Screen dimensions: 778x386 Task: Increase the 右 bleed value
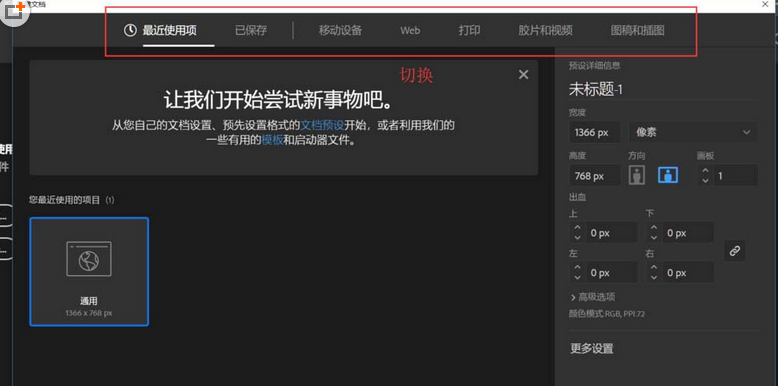[654, 268]
